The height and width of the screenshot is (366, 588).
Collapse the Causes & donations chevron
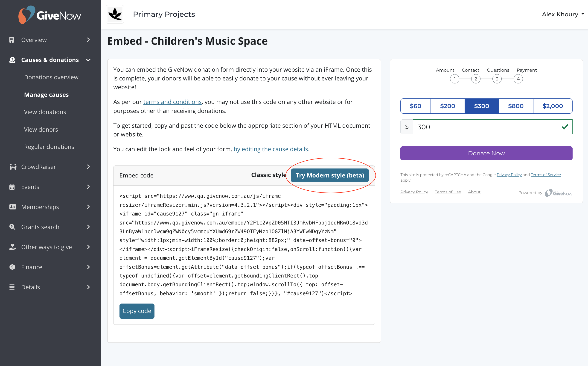point(88,60)
